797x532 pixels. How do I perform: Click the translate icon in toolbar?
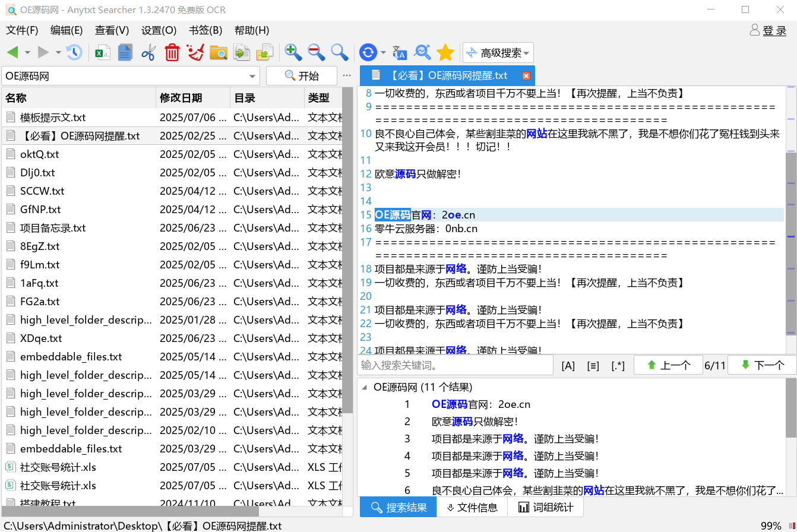click(400, 53)
